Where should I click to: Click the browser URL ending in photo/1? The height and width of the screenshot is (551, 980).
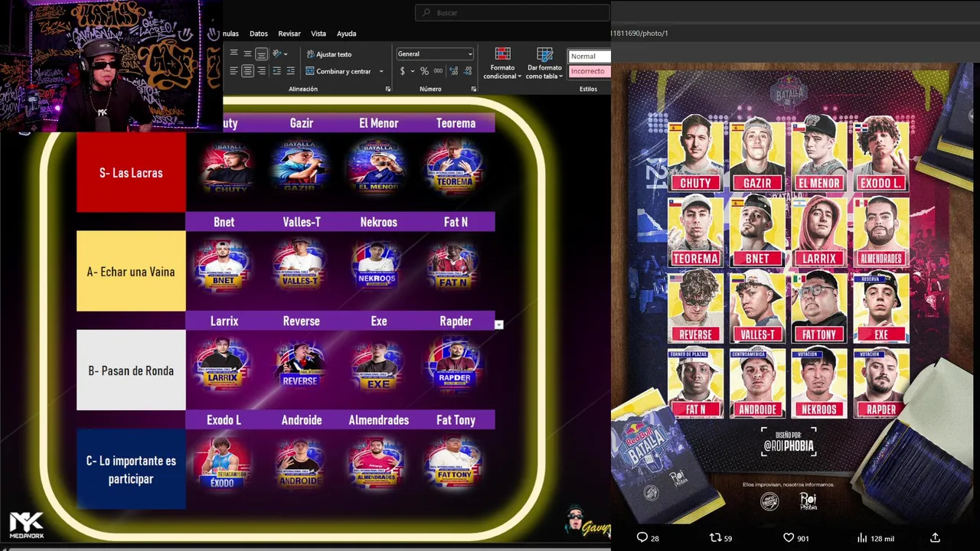[640, 33]
